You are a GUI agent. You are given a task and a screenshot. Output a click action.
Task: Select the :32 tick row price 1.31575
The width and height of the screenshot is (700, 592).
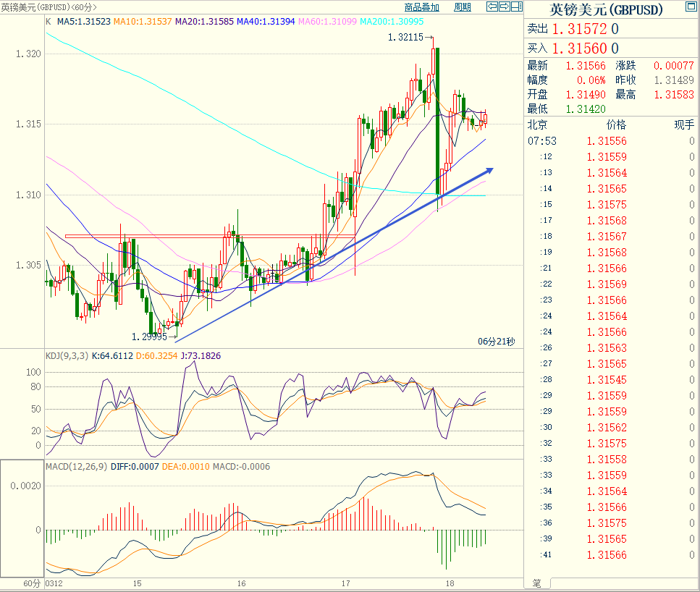[607, 444]
